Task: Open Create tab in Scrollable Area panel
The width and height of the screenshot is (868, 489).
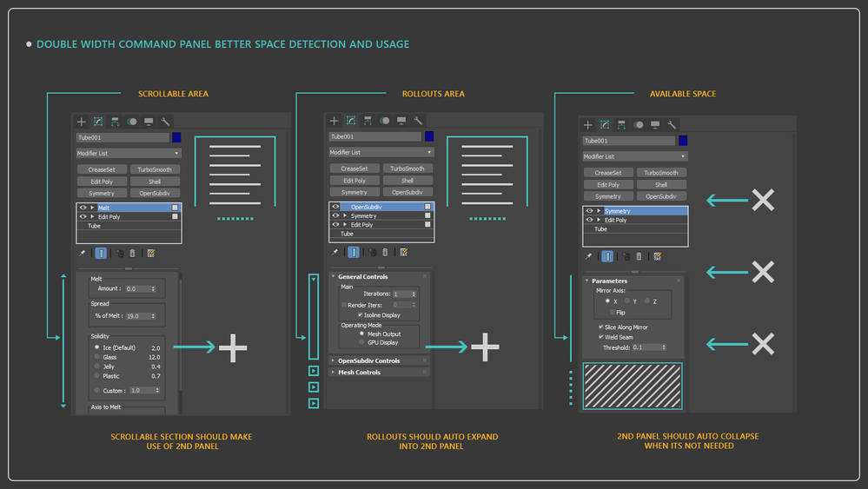Action: pyautogui.click(x=82, y=122)
